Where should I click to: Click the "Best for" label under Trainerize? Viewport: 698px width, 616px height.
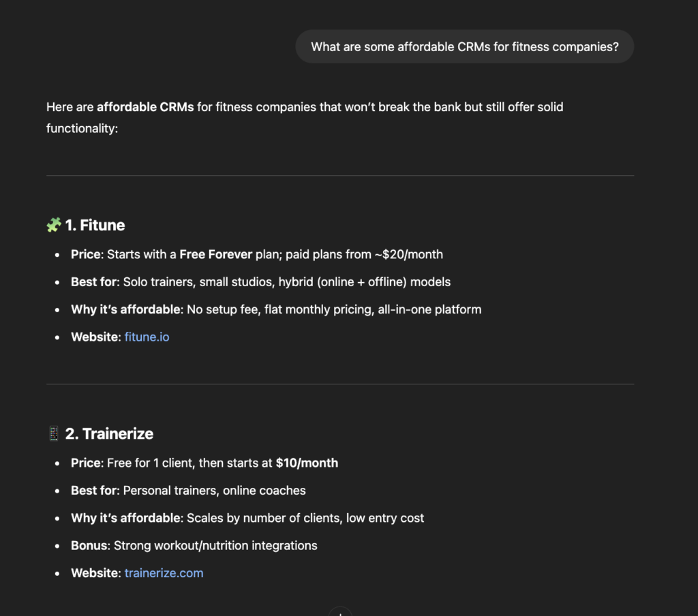(x=94, y=490)
